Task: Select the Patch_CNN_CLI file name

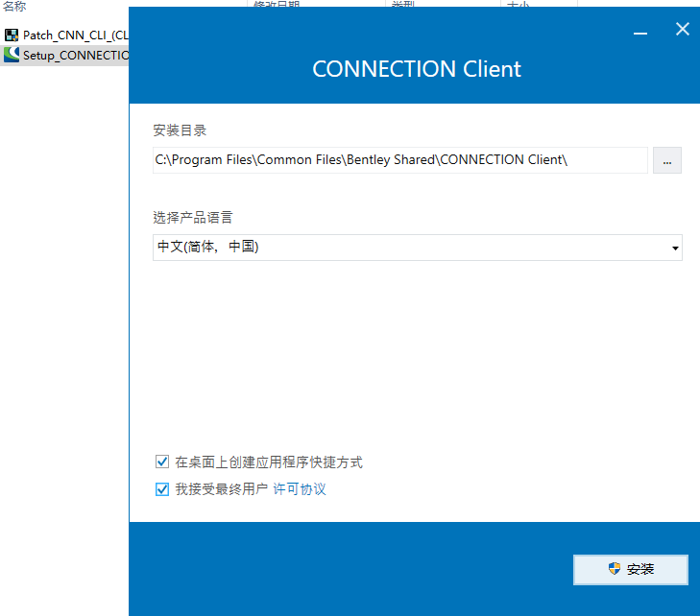Action: [75, 36]
